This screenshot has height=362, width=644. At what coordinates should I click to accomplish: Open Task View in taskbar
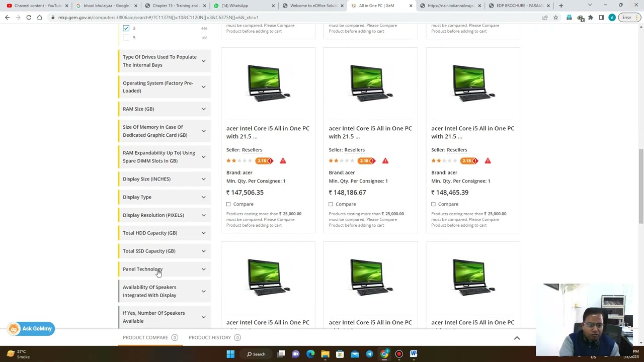click(281, 354)
